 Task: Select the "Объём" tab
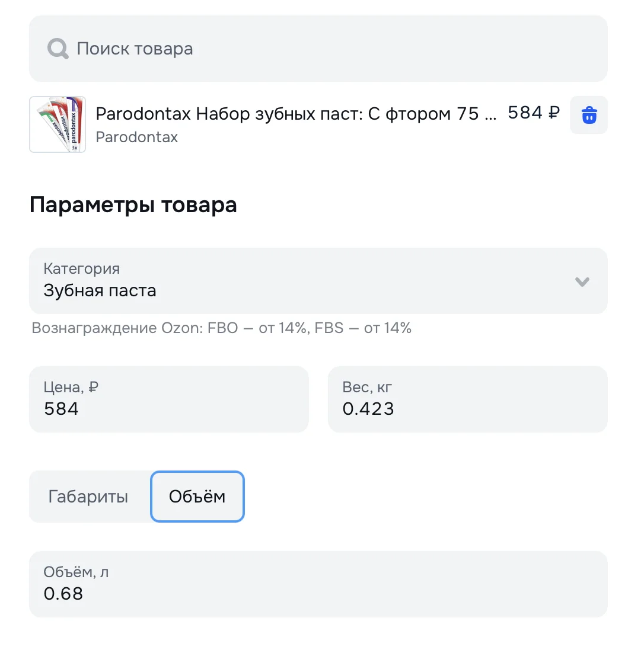(x=197, y=497)
